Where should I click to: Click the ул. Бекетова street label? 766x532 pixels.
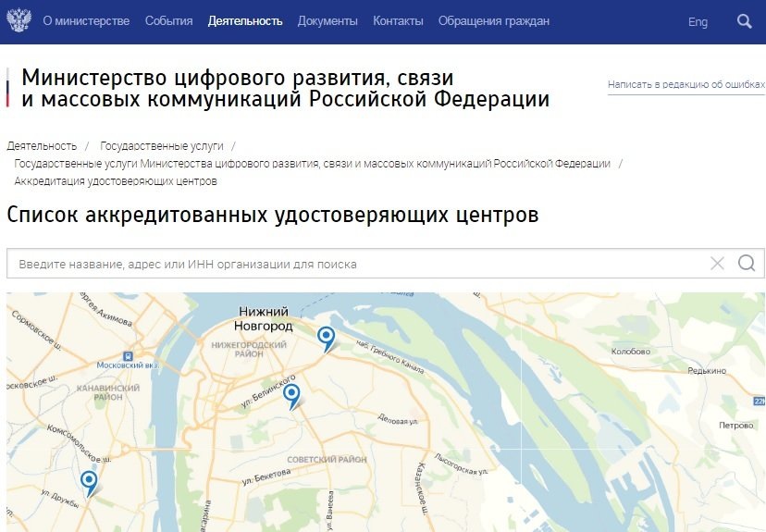click(x=266, y=476)
